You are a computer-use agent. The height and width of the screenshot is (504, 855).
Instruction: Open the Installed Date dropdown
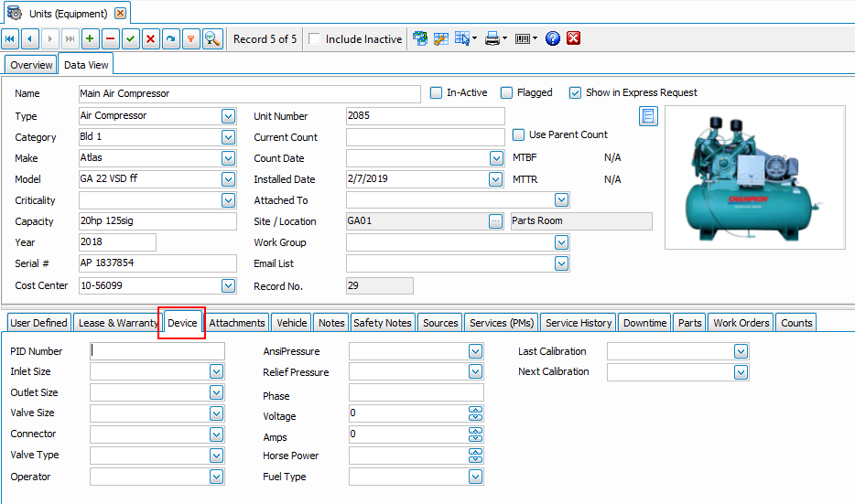point(495,179)
